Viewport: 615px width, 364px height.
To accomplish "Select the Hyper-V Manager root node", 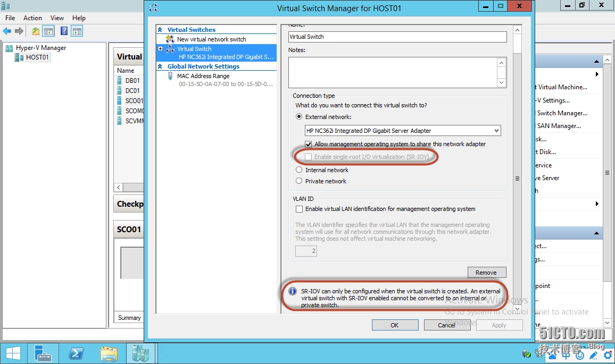I will point(36,48).
